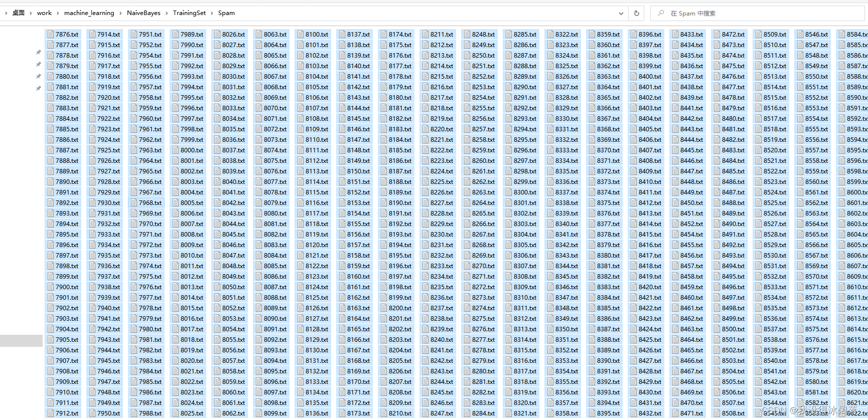
Task: Click the search box for the Spam folder
Action: (759, 14)
